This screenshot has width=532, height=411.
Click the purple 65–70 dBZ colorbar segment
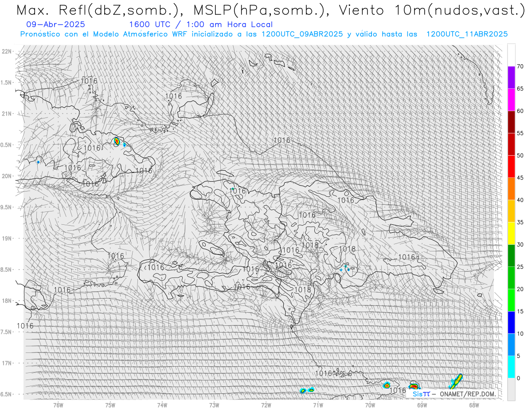click(x=511, y=78)
